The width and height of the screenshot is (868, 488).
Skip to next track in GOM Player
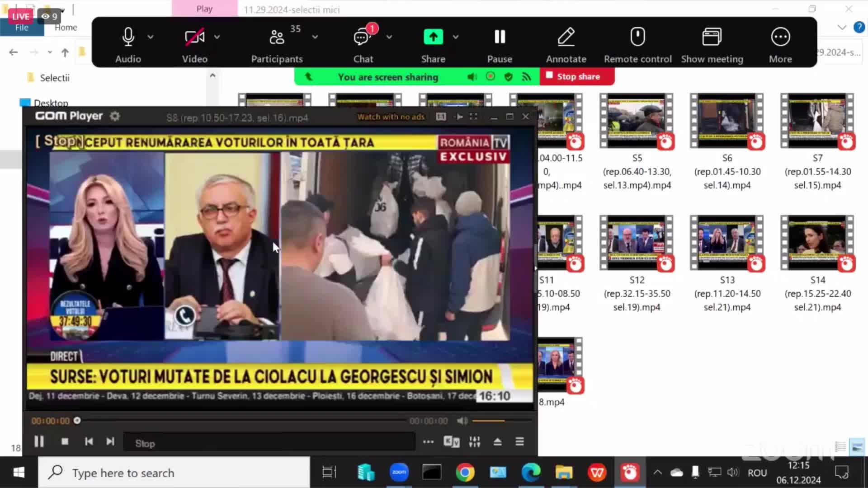point(110,441)
